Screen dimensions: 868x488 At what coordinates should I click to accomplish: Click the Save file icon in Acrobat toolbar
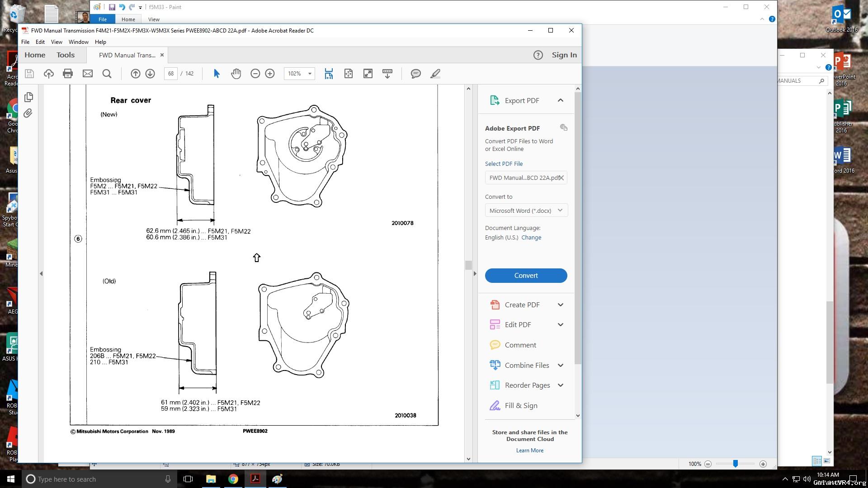(29, 74)
